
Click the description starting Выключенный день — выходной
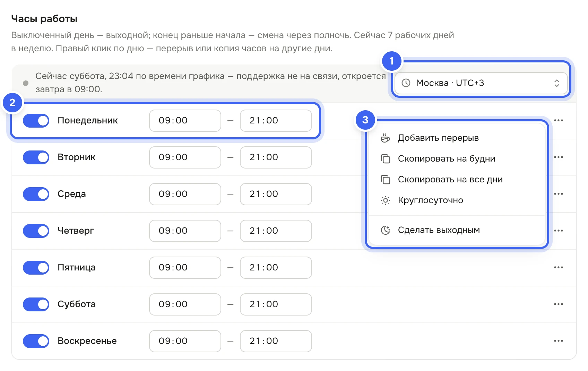pyautogui.click(x=233, y=42)
